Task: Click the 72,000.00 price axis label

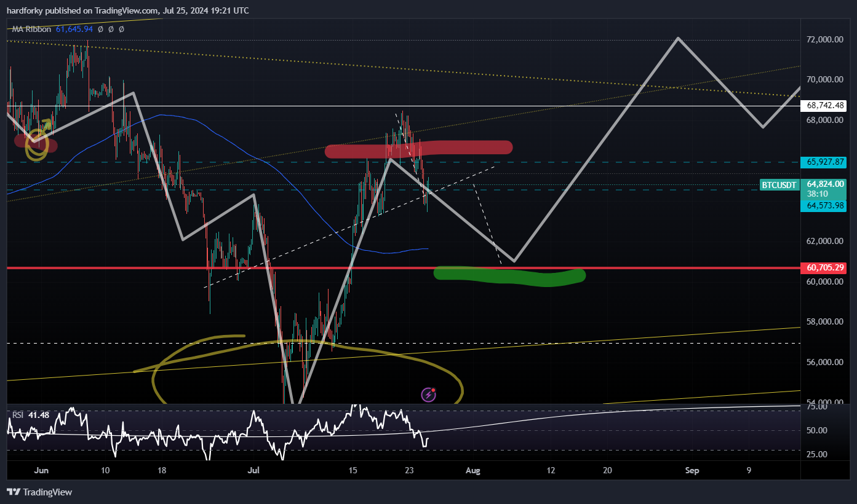Action: 826,39
